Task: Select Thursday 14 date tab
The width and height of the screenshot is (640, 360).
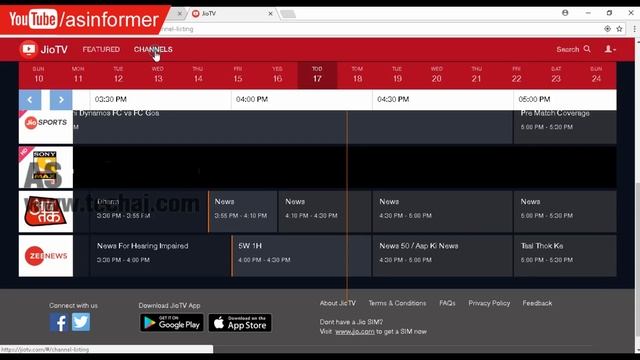Action: (x=198, y=75)
